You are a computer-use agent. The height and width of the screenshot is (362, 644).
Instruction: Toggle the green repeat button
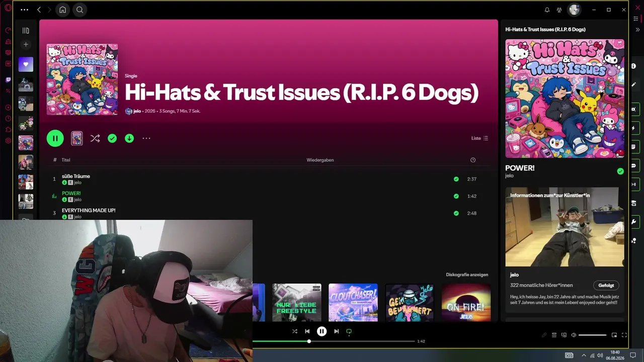point(349,331)
